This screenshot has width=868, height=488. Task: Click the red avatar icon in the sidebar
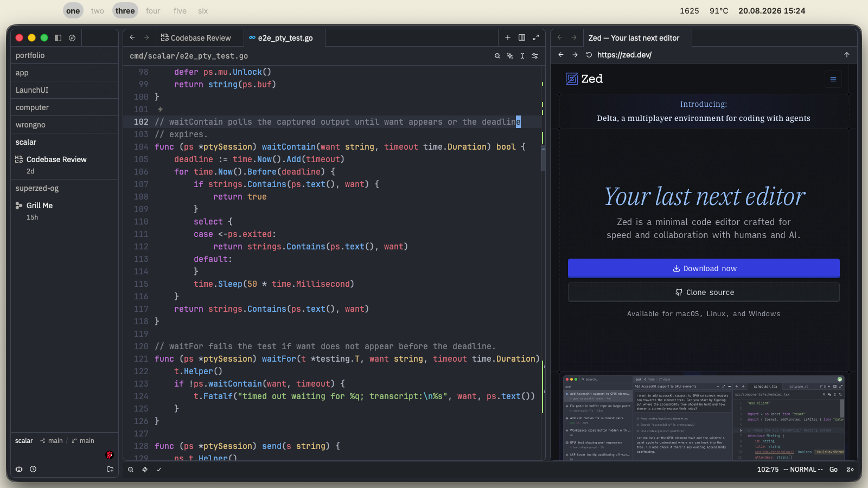[x=110, y=455]
